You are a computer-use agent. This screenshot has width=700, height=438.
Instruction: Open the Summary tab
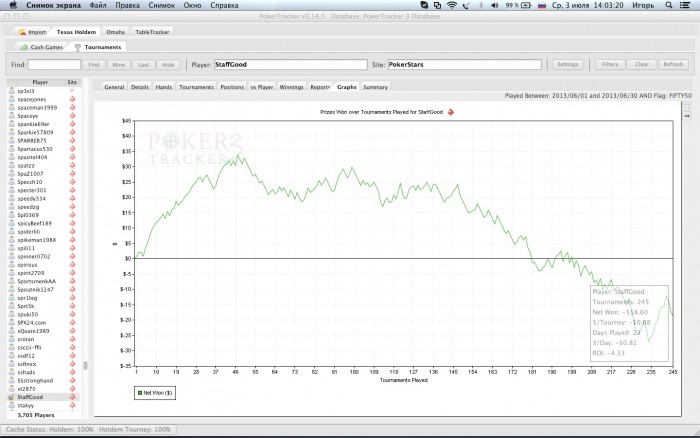tap(375, 87)
